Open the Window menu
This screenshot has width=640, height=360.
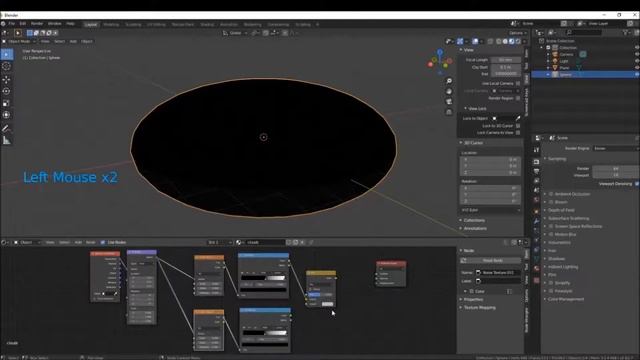55,24
